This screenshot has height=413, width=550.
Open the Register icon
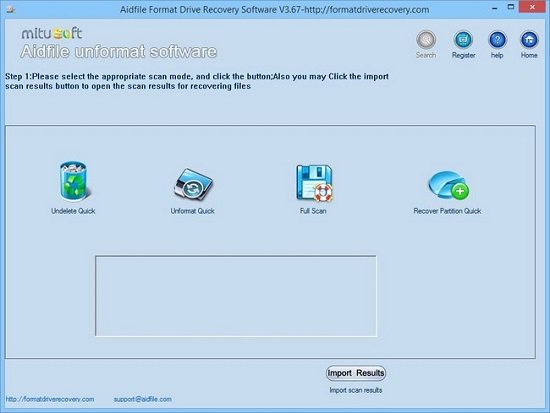click(x=463, y=40)
